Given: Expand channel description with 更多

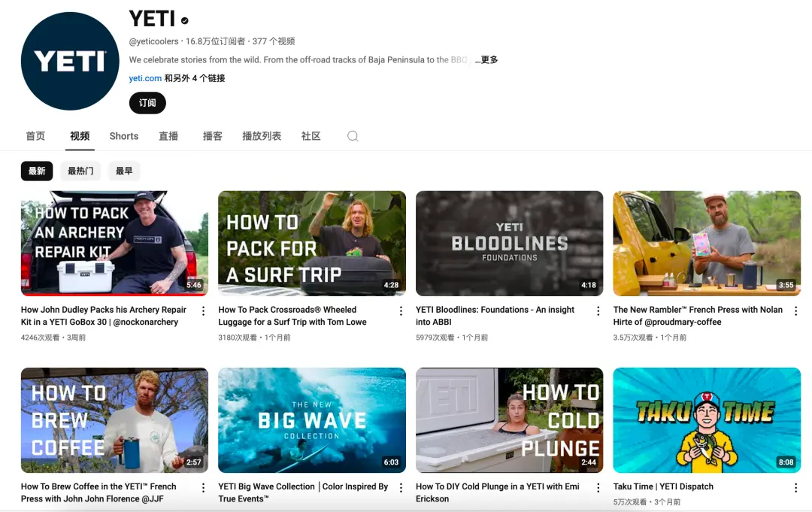Looking at the screenshot, I should tap(489, 60).
